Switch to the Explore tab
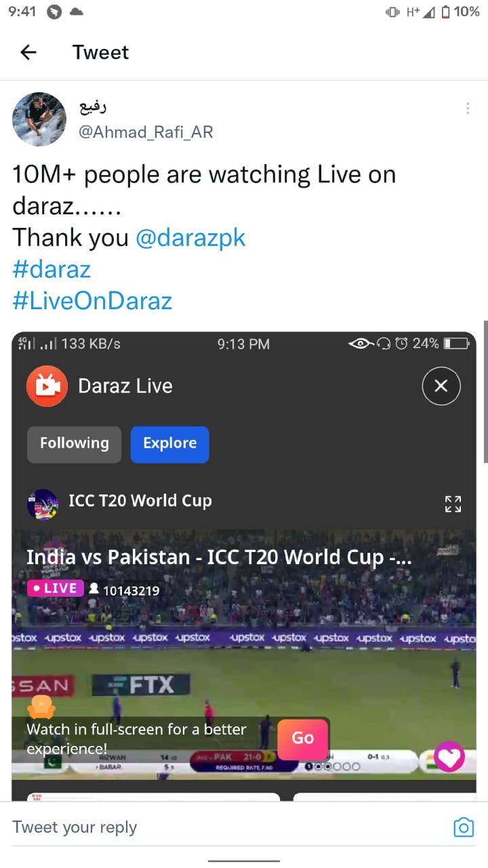 coord(169,444)
